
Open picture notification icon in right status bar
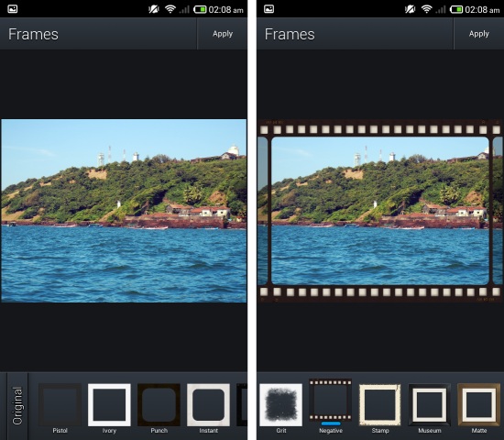pos(268,9)
